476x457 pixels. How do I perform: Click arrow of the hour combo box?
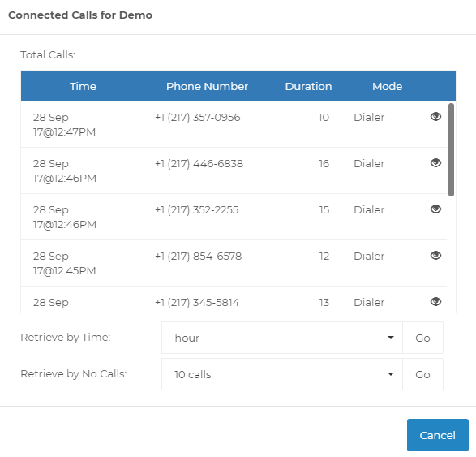391,338
